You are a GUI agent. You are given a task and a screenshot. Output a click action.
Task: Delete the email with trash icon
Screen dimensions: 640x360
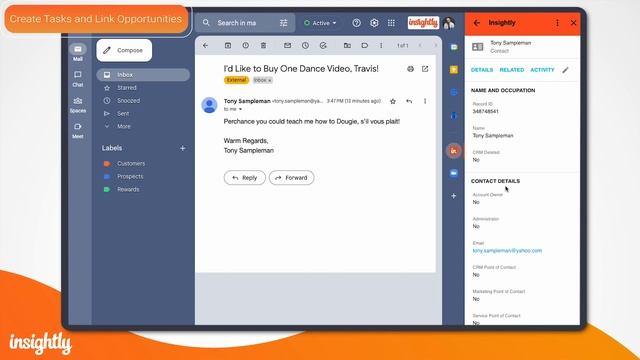(263, 45)
